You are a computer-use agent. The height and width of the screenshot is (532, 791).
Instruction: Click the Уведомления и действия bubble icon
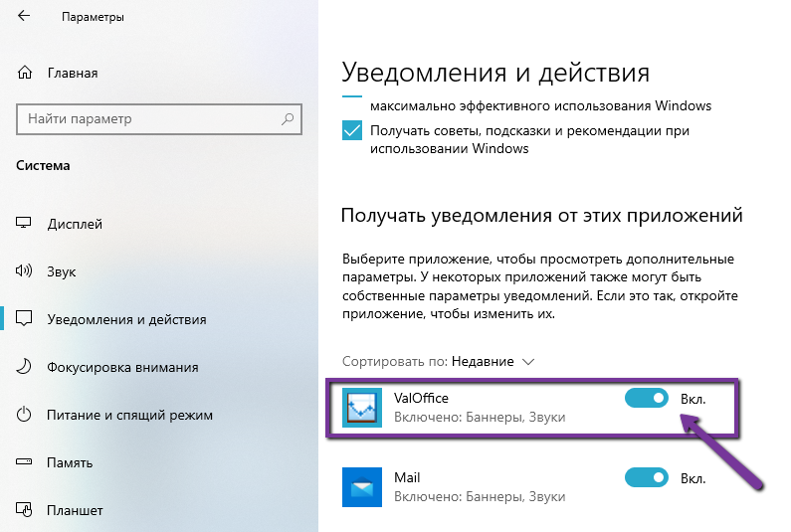[x=24, y=318]
